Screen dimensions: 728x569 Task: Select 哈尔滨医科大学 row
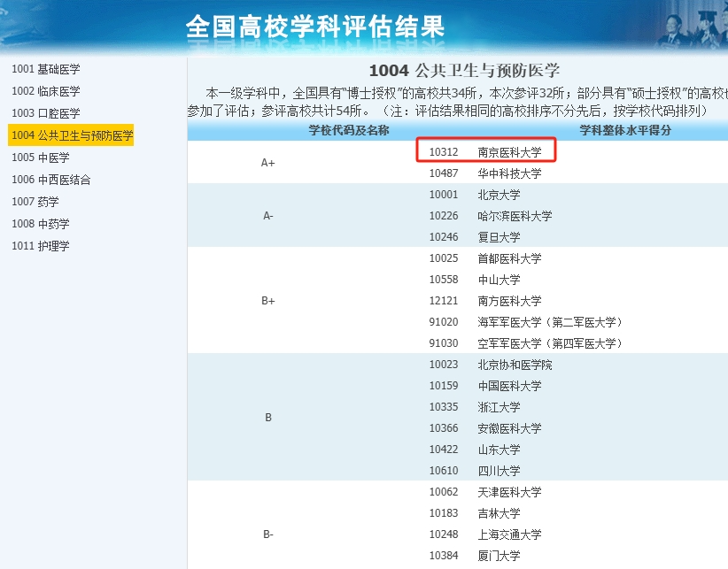click(x=515, y=216)
